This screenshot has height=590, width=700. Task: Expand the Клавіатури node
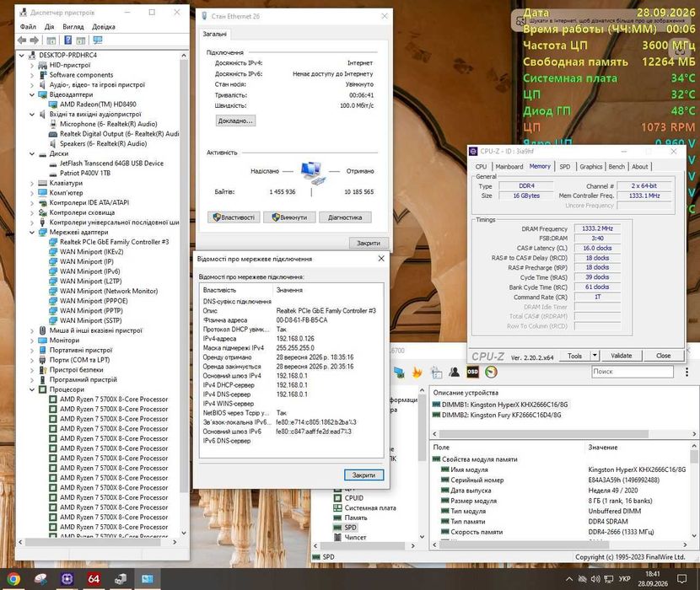(x=32, y=183)
